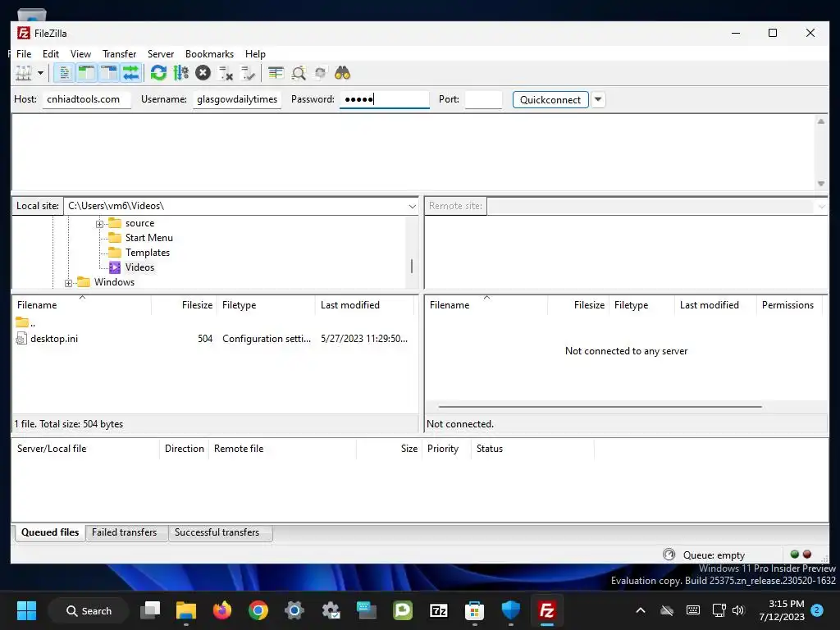The height and width of the screenshot is (630, 840).
Task: Toggle directory comparison icon
Action: pos(299,73)
